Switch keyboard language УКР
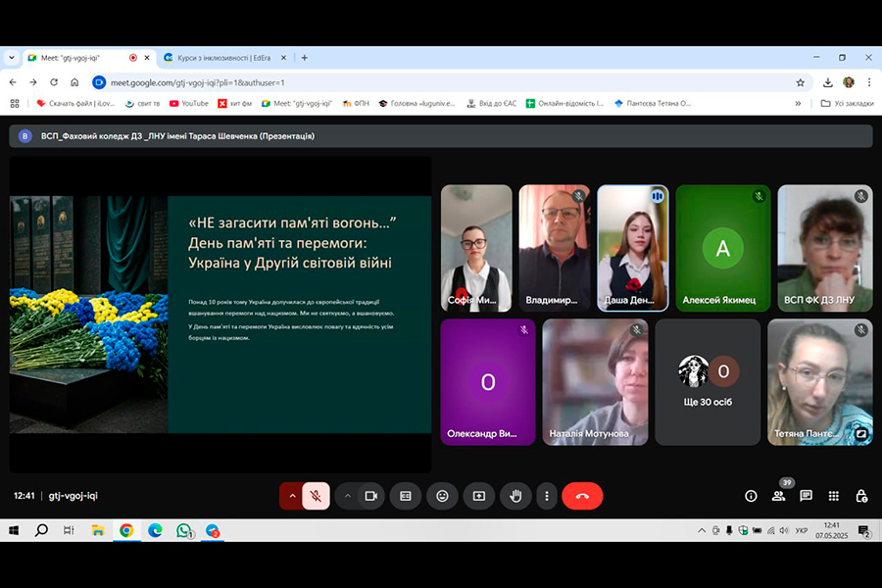Viewport: 882px width, 588px height. point(801,530)
